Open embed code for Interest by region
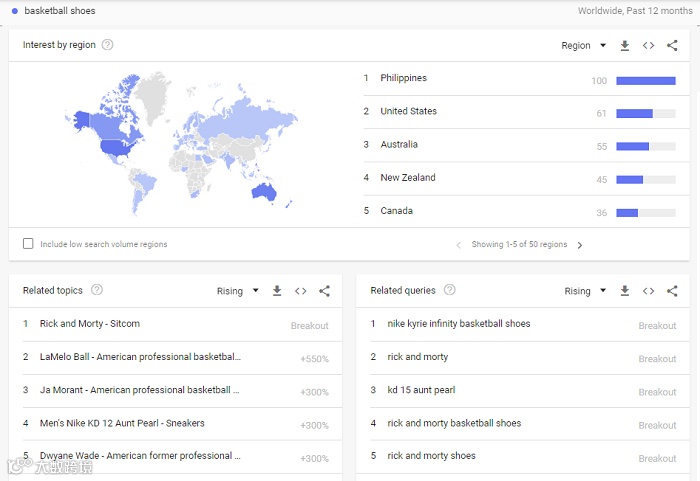The height and width of the screenshot is (481, 700). point(648,45)
